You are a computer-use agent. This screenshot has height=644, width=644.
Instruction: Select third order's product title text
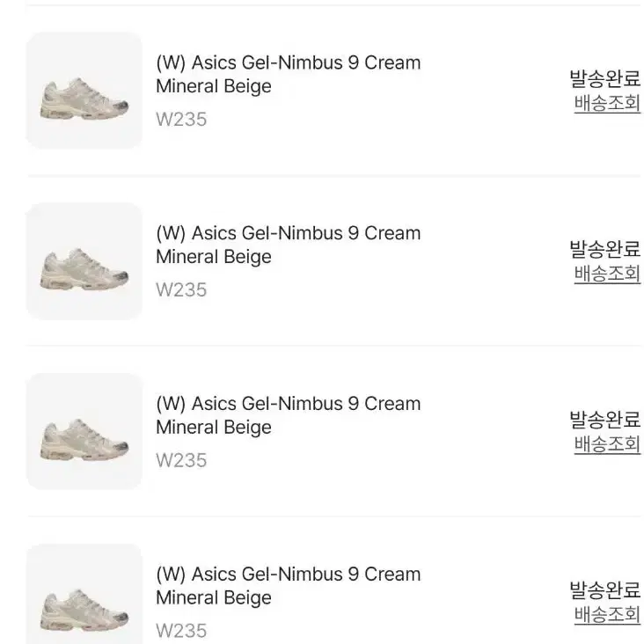(x=289, y=415)
